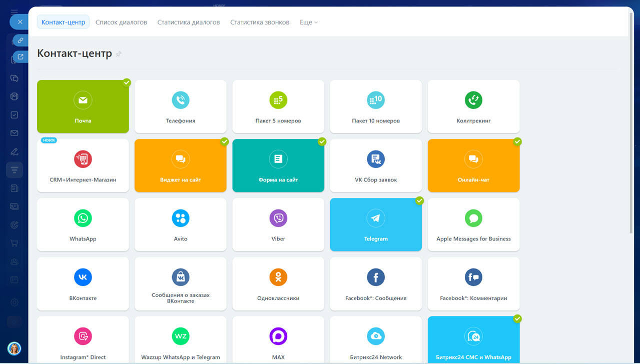Image resolution: width=640 pixels, height=364 pixels.
Task: Open the Статистика звонков tab
Action: coord(260,22)
